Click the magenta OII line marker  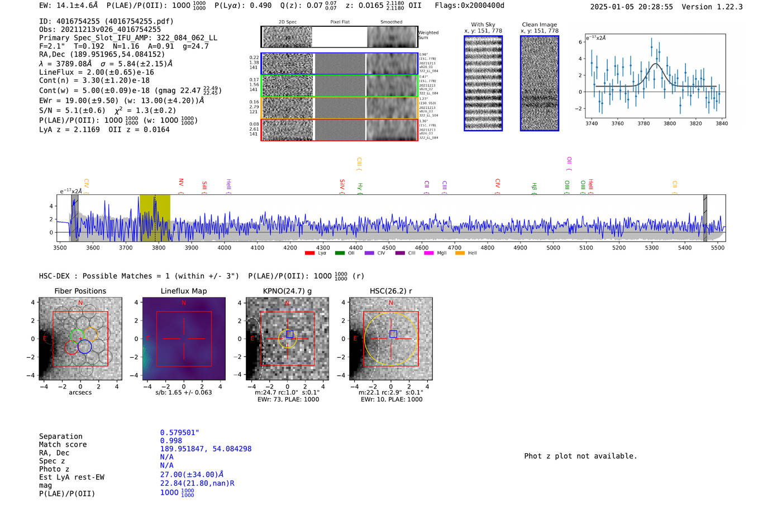(569, 164)
